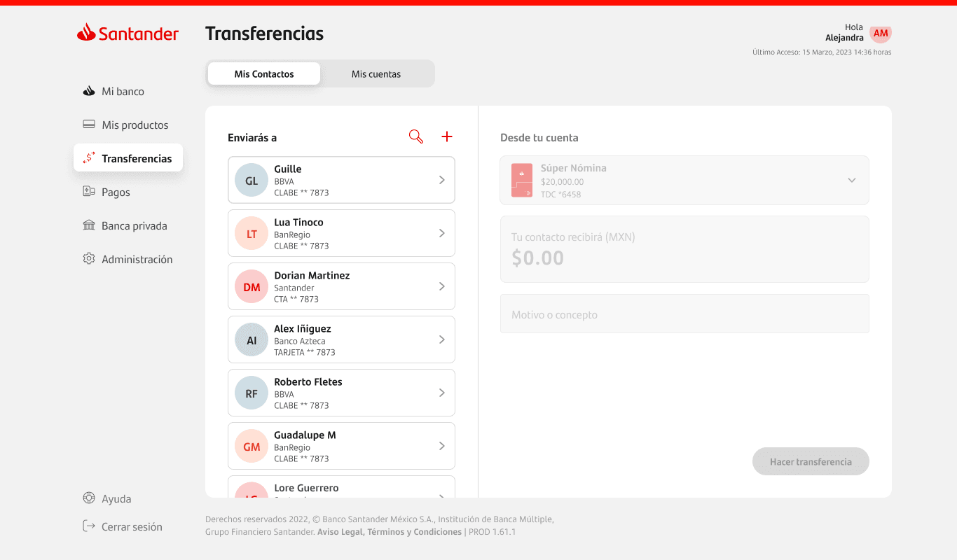
Task: Open the Aviso Legal link
Action: click(340, 532)
